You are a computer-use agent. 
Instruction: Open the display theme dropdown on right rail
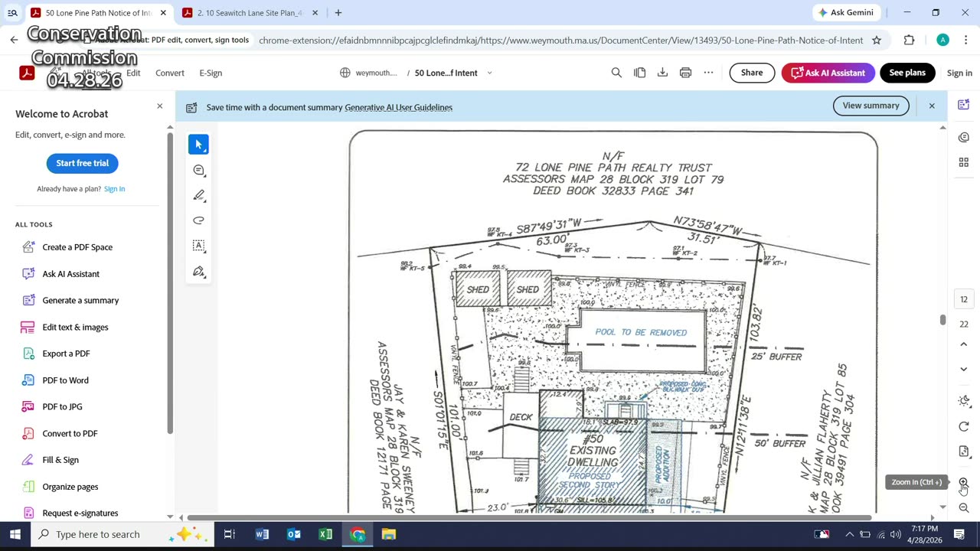pos(964,401)
